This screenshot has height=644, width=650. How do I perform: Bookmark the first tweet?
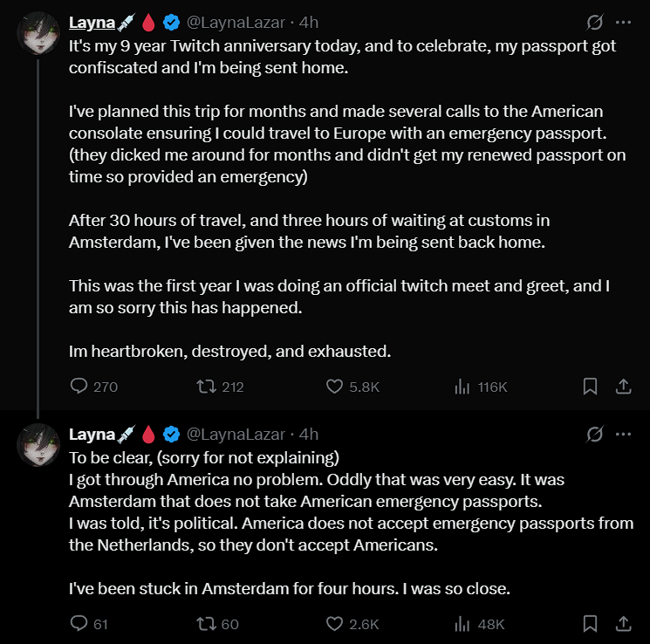coord(590,387)
